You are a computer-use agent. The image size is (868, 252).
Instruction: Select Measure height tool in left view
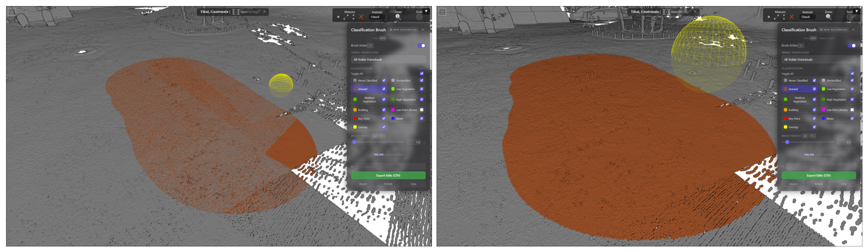[353, 17]
